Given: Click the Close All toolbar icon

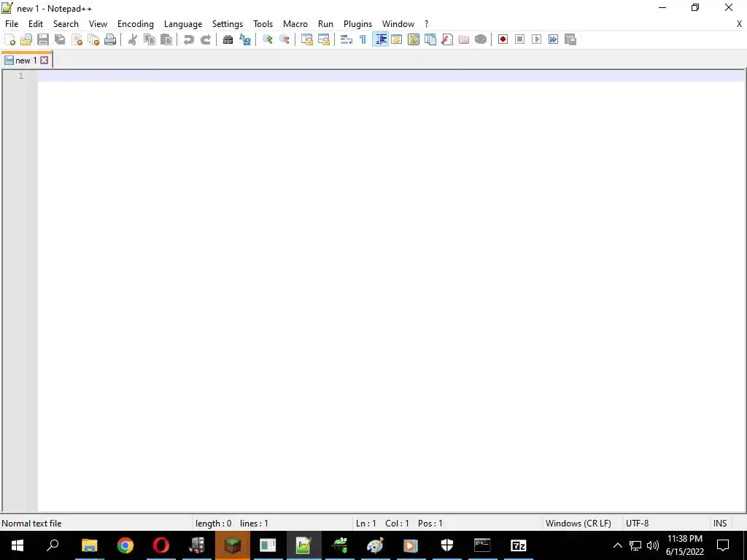Looking at the screenshot, I should (x=94, y=39).
